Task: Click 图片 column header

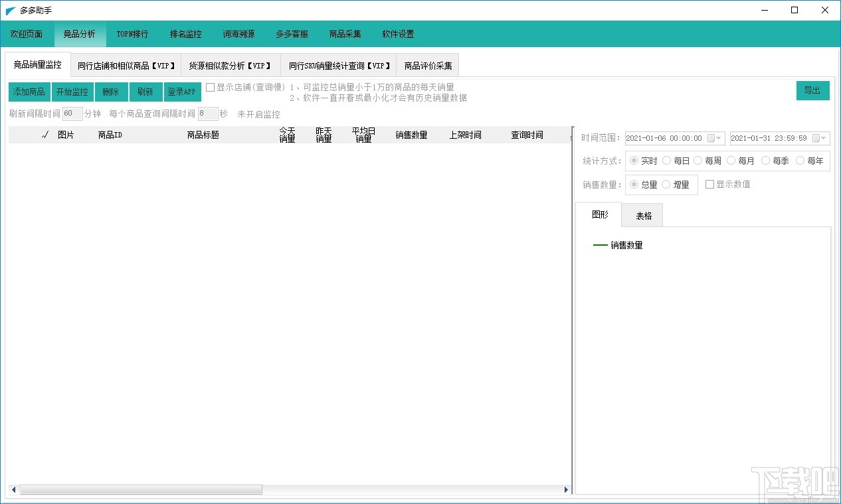Action: [x=66, y=135]
